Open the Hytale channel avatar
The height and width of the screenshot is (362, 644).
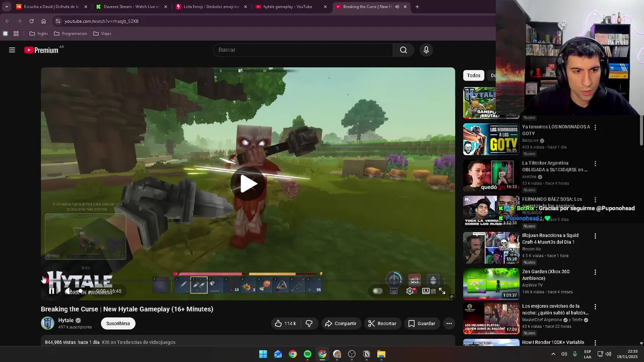pyautogui.click(x=47, y=323)
